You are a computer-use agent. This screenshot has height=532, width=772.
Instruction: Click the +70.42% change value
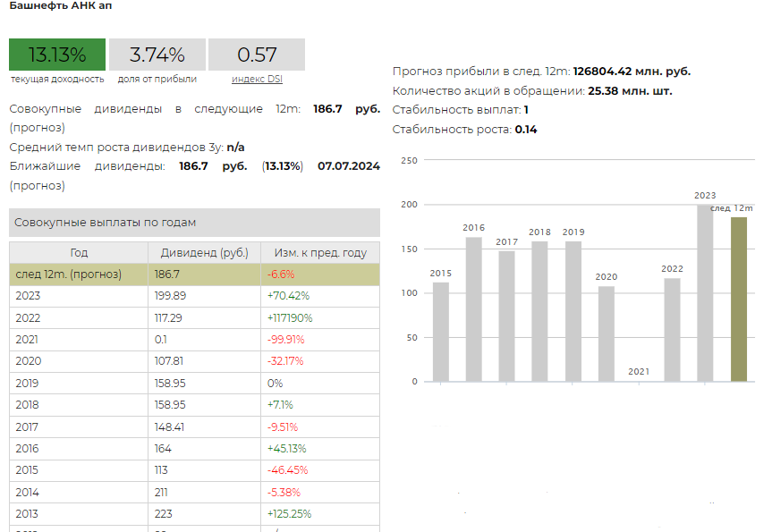click(x=288, y=296)
